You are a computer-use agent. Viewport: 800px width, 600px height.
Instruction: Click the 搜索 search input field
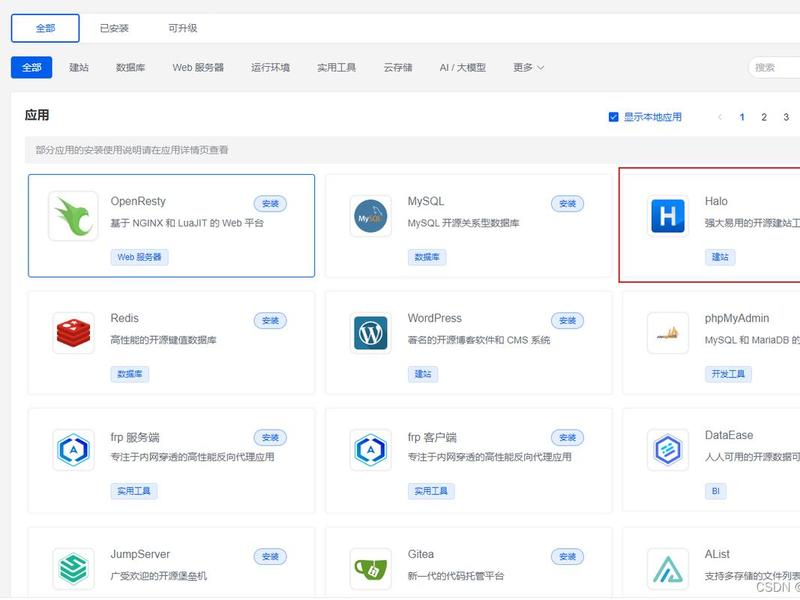[x=774, y=67]
